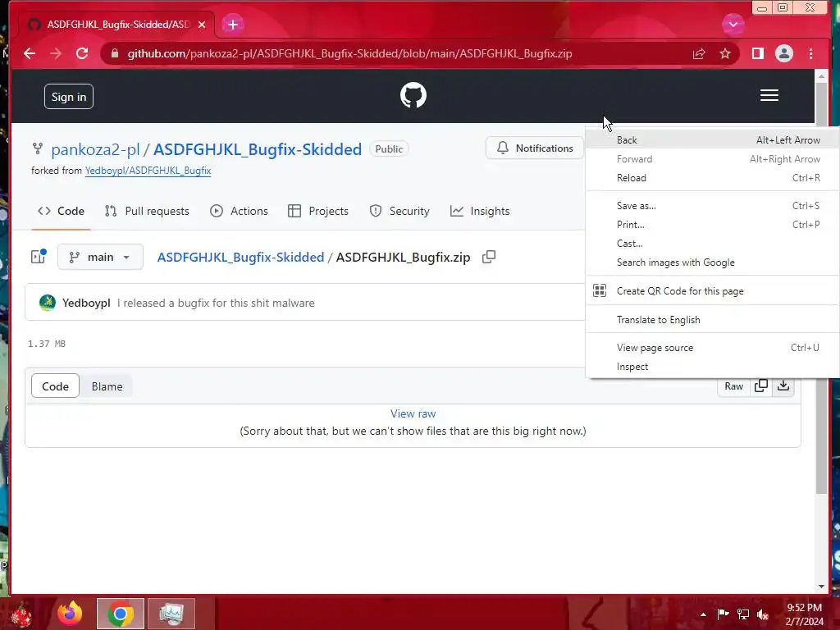The height and width of the screenshot is (630, 840).
Task: Click the Chrome taskbar icon
Action: pyautogui.click(x=121, y=614)
